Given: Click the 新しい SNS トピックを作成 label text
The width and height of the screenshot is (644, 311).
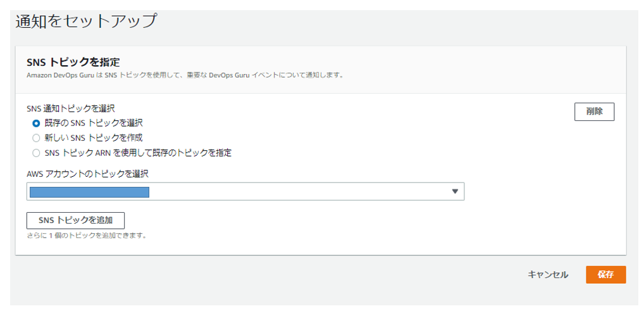Looking at the screenshot, I should click(x=94, y=137).
